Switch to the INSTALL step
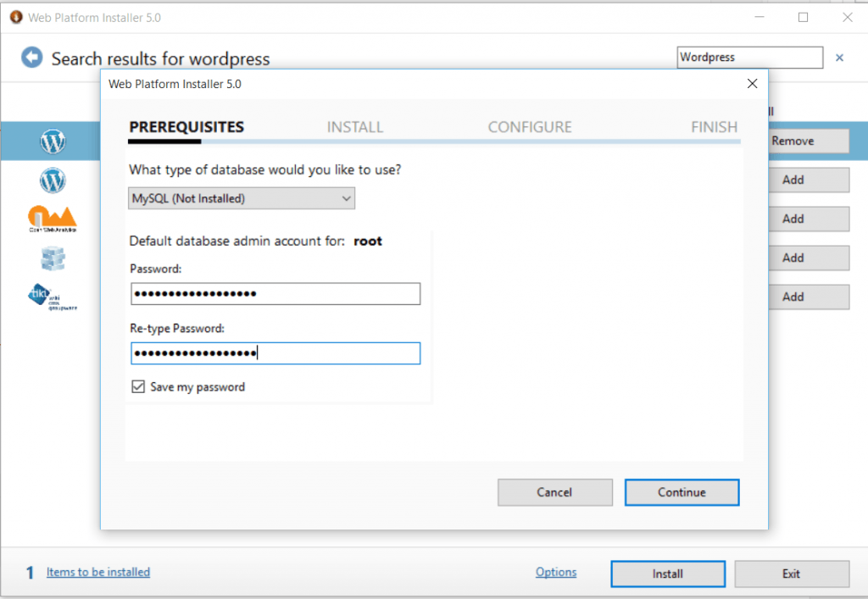This screenshot has width=868, height=599. (x=355, y=127)
